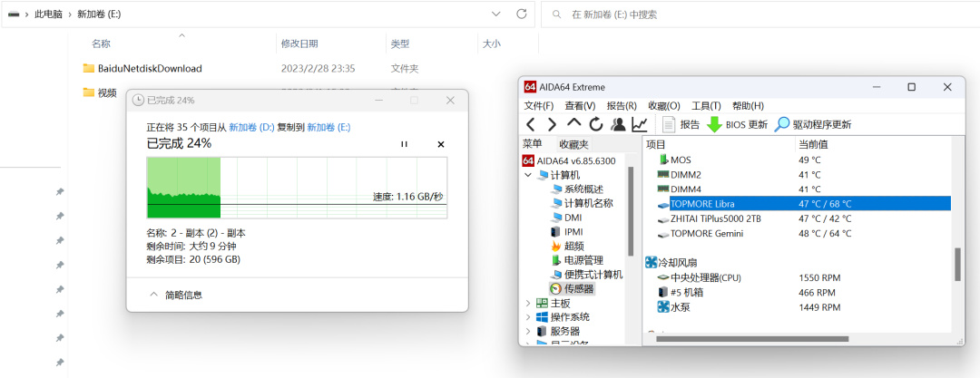Collapse the 计算机 tree node

click(x=528, y=175)
